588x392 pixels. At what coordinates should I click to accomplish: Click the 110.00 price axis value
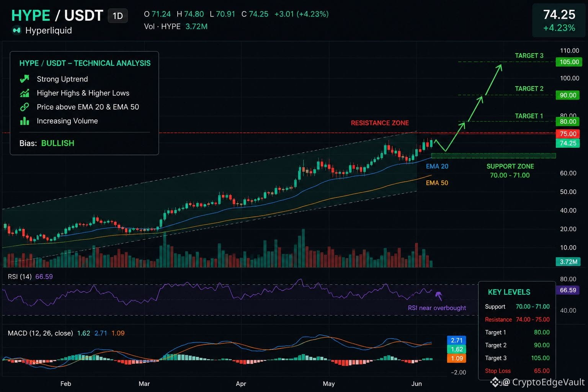(x=570, y=51)
